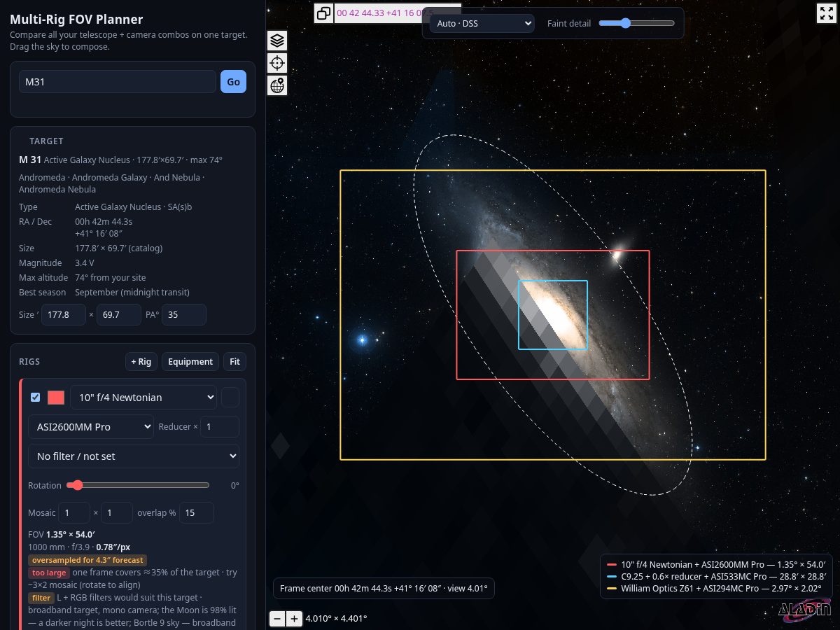
Task: Toggle fullscreen sky view
Action: pyautogui.click(x=826, y=13)
